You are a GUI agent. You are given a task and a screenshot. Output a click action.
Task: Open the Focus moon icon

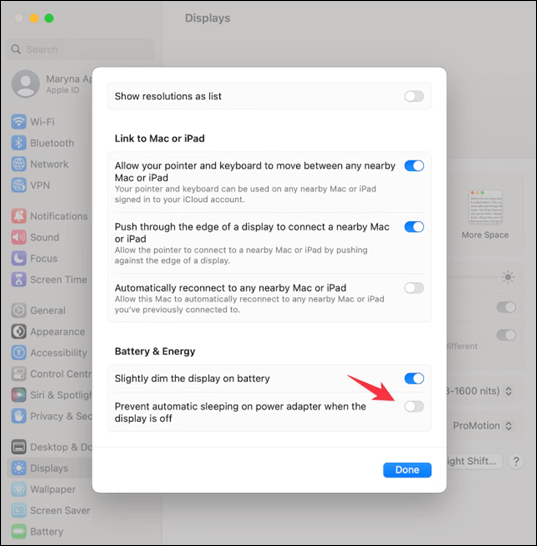18,258
